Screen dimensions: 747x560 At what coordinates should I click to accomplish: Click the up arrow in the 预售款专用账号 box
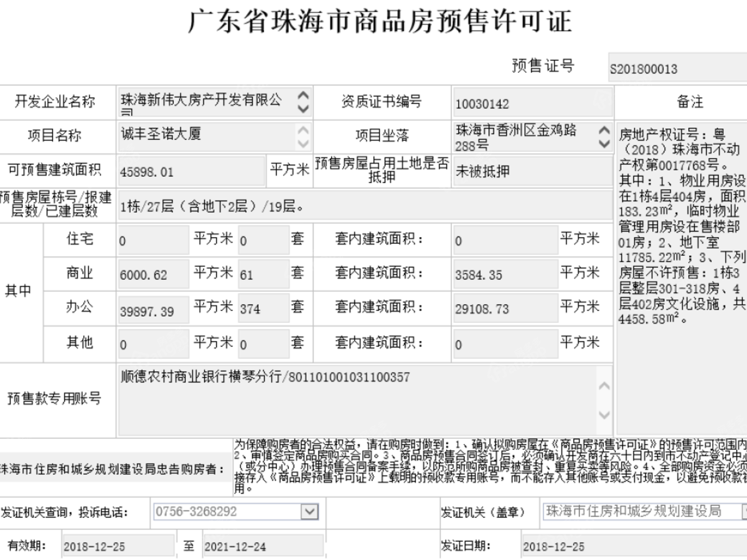coord(604,386)
